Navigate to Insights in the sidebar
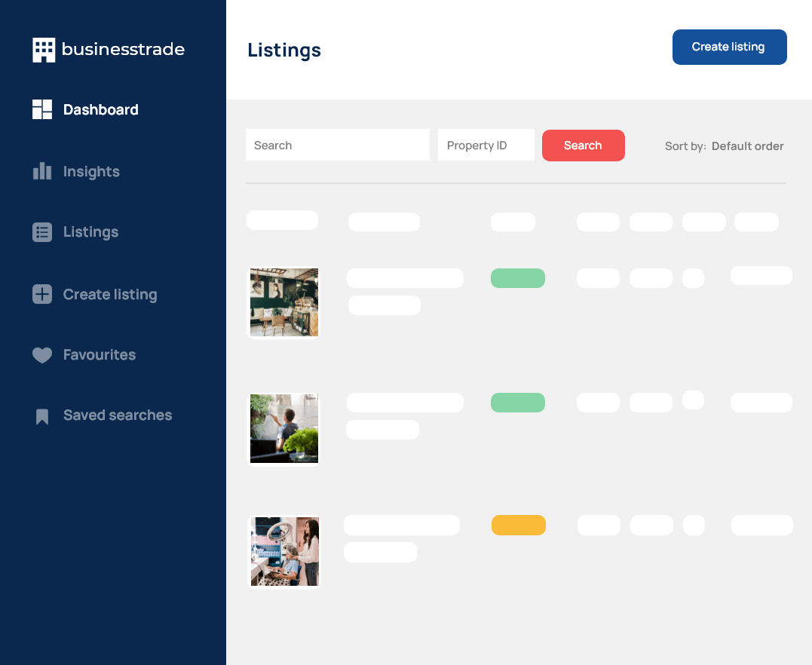This screenshot has width=812, height=665. pyautogui.click(x=90, y=171)
